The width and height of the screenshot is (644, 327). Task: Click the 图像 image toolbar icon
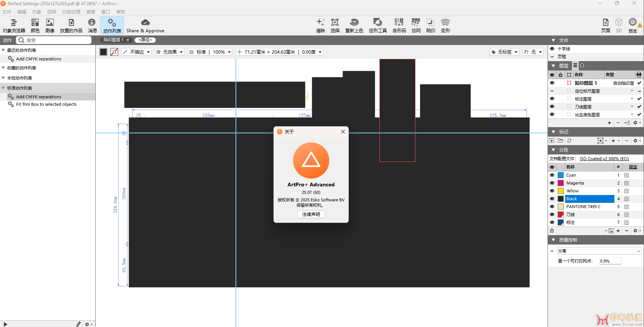pyautogui.click(x=50, y=25)
